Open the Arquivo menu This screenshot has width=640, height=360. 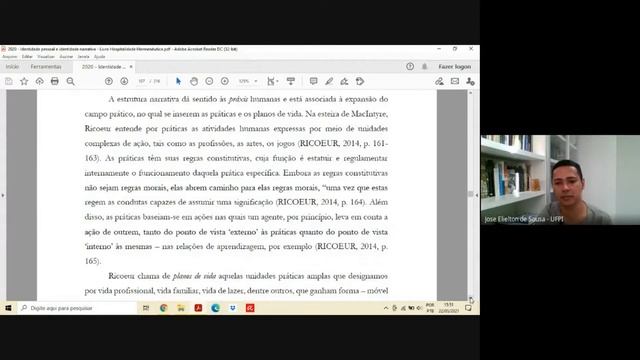(x=10, y=57)
